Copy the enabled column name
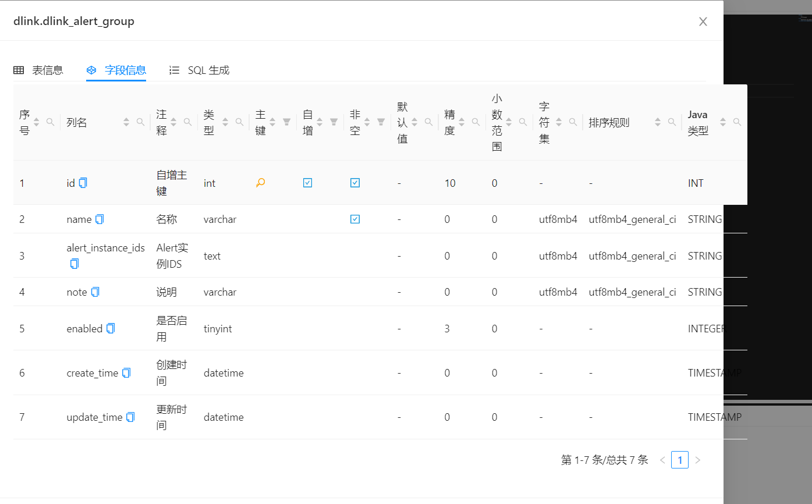Viewport: 812px width, 504px height. click(111, 328)
